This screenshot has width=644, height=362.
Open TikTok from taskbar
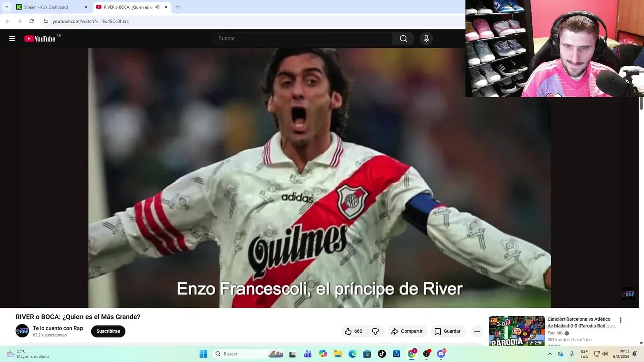coord(382,354)
